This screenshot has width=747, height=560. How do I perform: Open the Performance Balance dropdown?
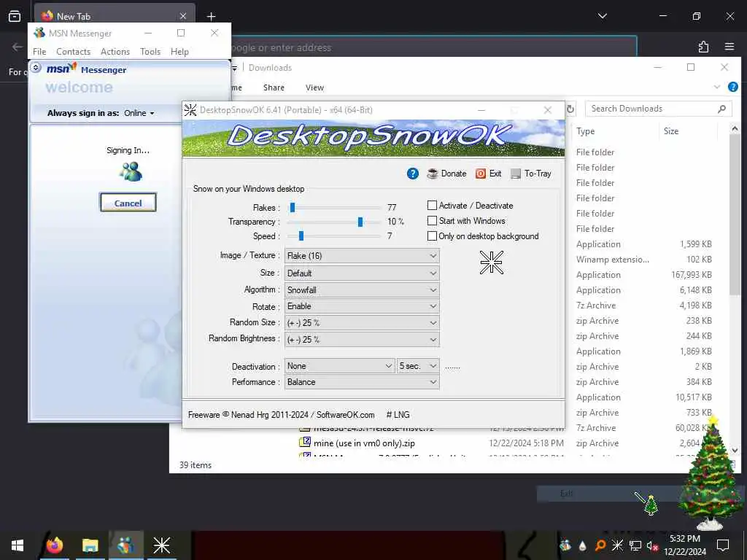pyautogui.click(x=362, y=382)
